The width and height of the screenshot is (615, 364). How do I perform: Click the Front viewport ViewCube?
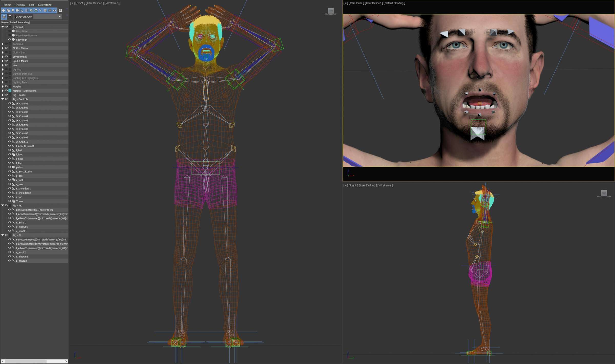tap(331, 11)
